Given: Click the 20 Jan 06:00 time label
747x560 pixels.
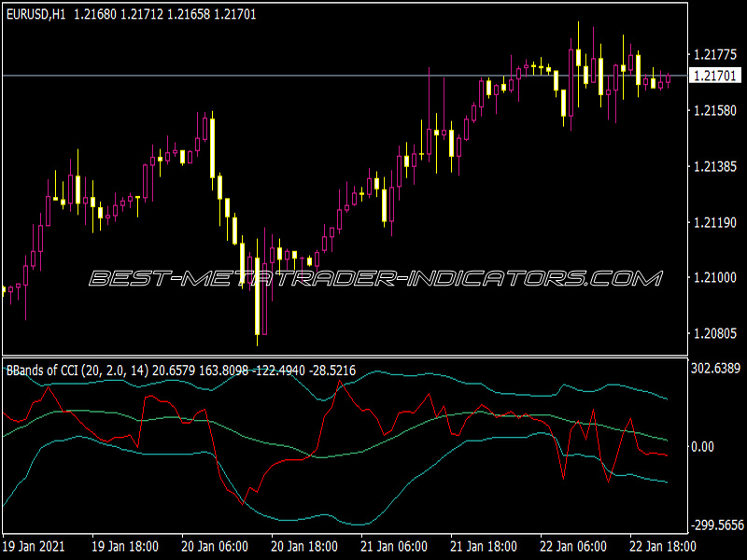Looking at the screenshot, I should pos(215,546).
